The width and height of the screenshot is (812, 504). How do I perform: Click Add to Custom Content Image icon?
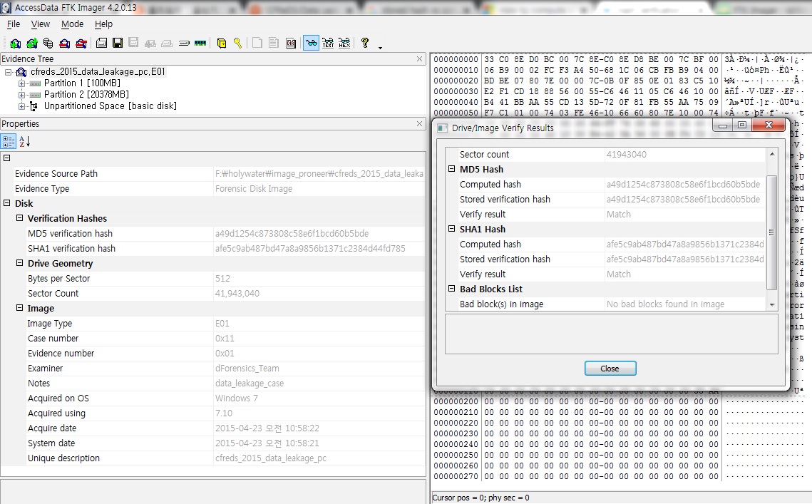coord(150,43)
